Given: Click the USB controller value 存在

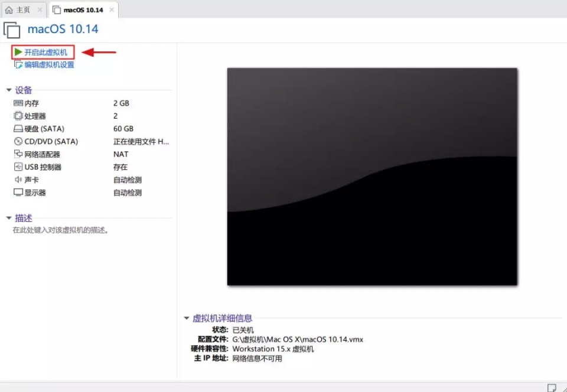Looking at the screenshot, I should (120, 167).
